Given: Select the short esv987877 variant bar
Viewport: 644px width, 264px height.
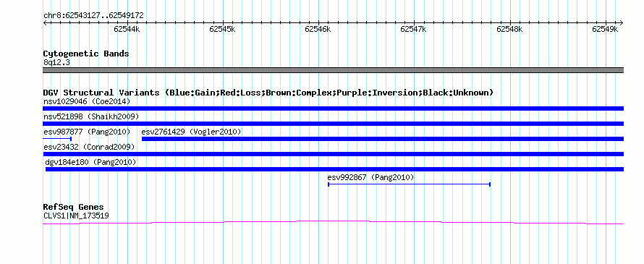Looking at the screenshot, I should 57,139.
